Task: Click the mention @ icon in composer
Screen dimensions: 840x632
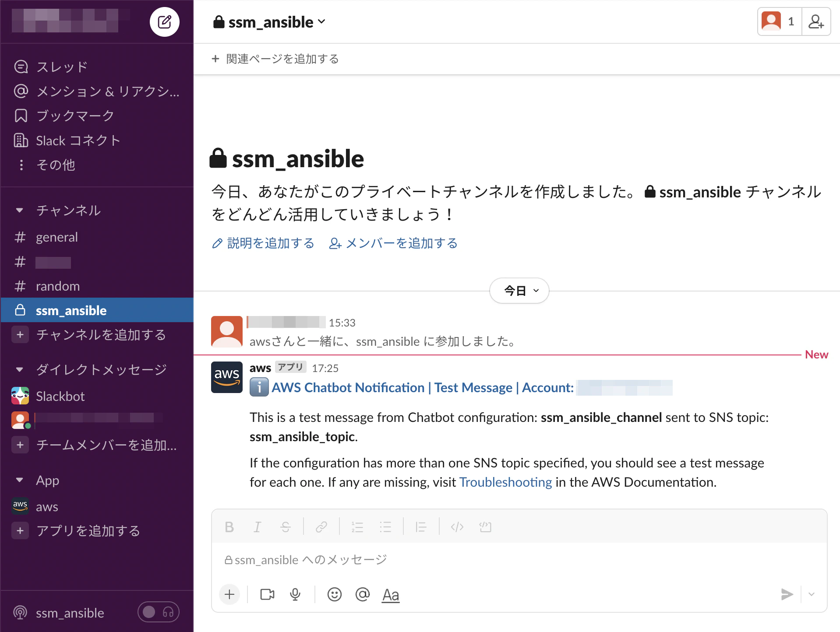Action: [363, 594]
